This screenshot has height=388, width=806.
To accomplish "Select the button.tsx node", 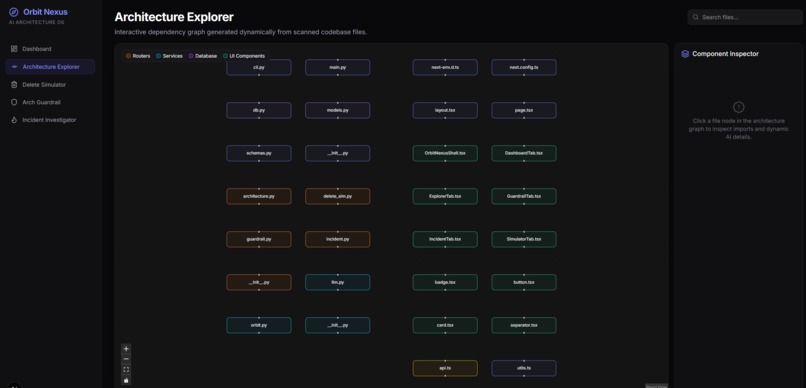I will click(x=524, y=282).
